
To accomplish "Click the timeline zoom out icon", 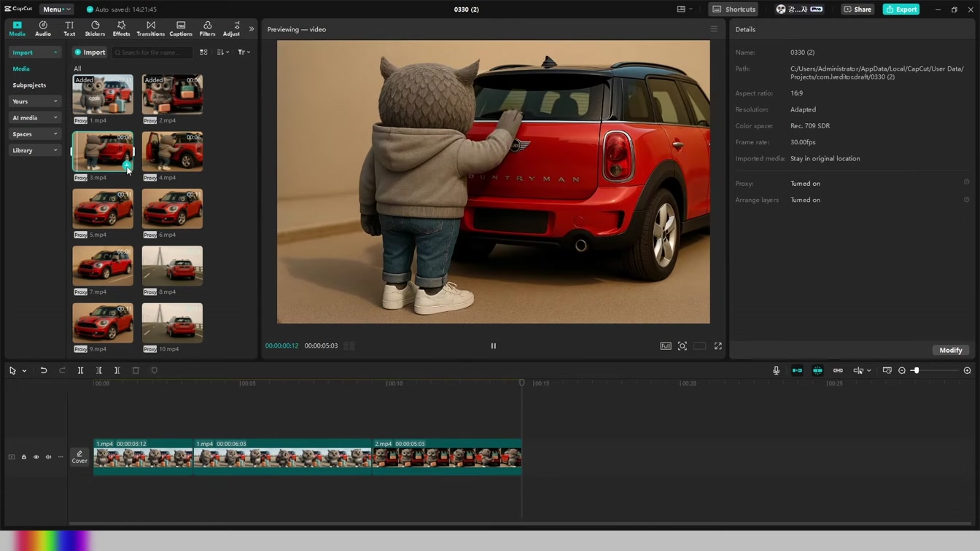I will [902, 370].
